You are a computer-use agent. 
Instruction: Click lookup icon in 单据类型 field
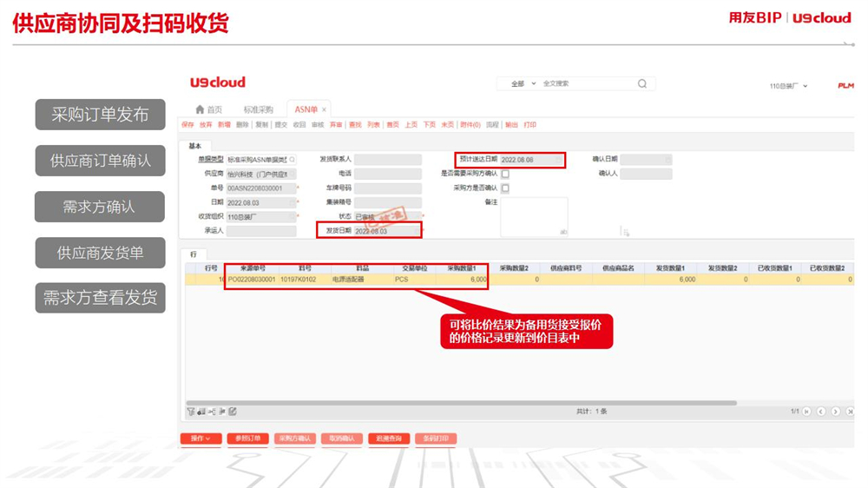pyautogui.click(x=292, y=160)
